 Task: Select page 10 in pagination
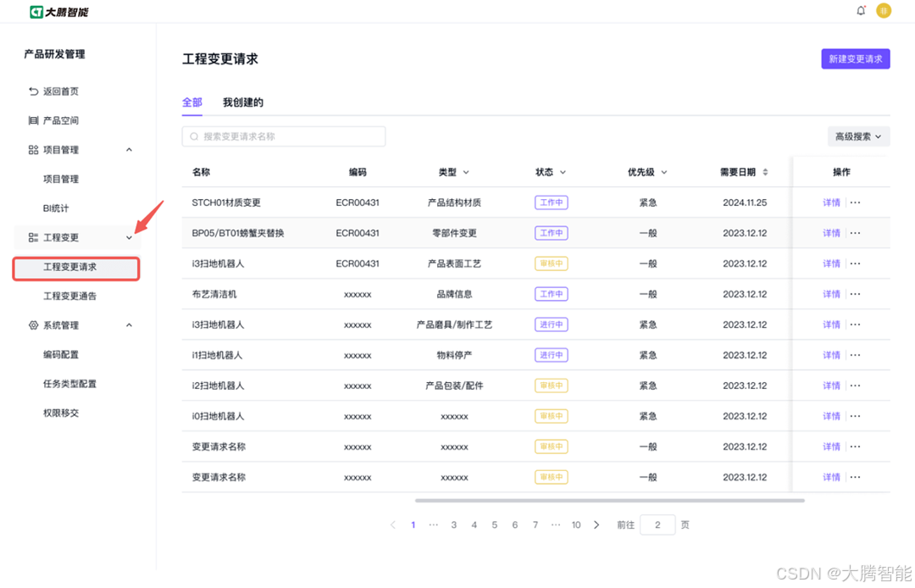coord(576,525)
